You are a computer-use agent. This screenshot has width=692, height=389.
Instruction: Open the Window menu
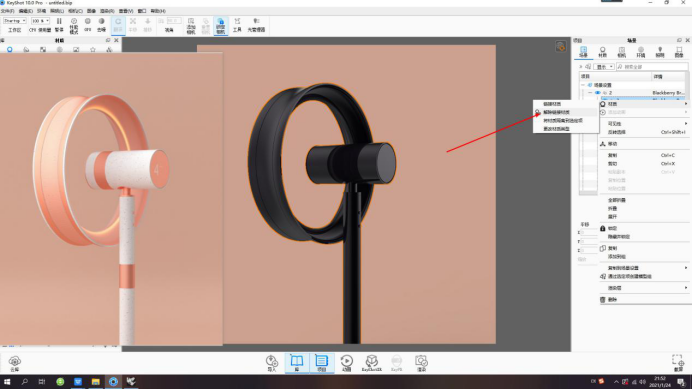142,11
